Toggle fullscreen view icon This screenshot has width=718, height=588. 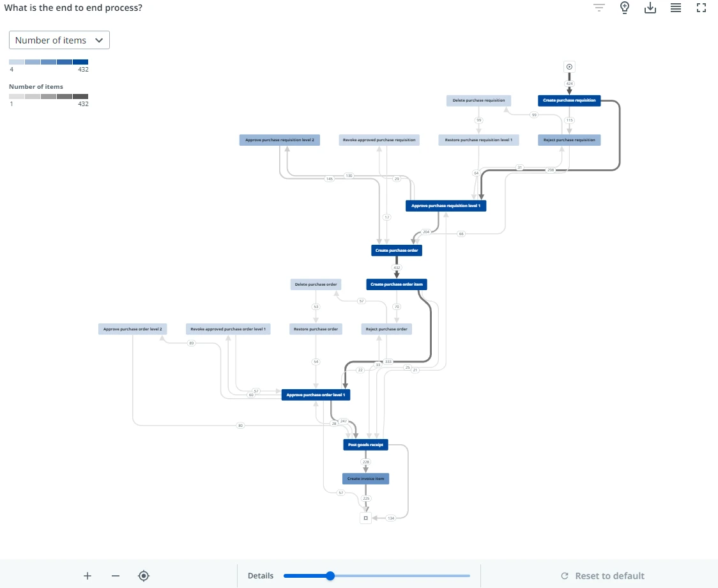(x=701, y=8)
